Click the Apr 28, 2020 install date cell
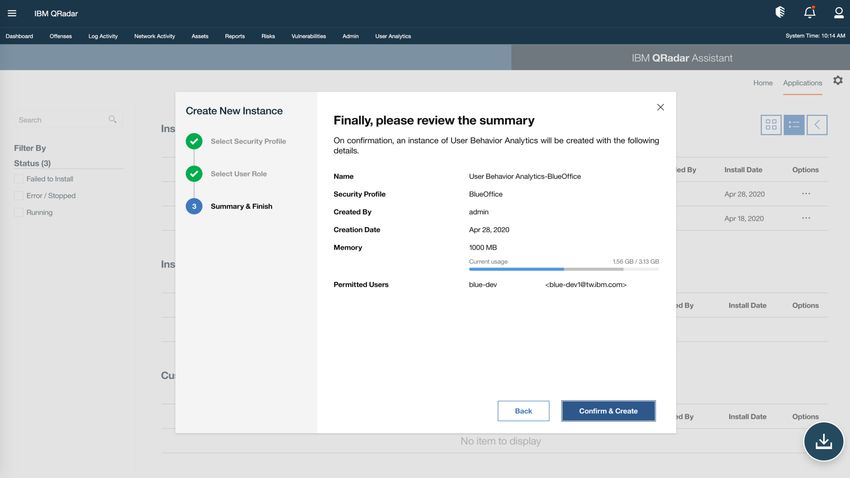Viewport: 850px width, 478px height. (x=744, y=194)
